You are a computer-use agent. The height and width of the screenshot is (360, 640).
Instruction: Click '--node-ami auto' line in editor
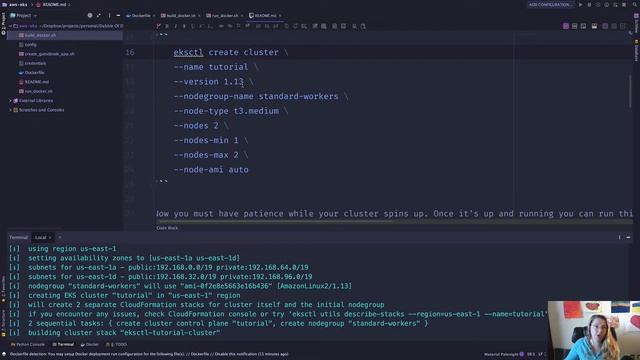click(211, 170)
